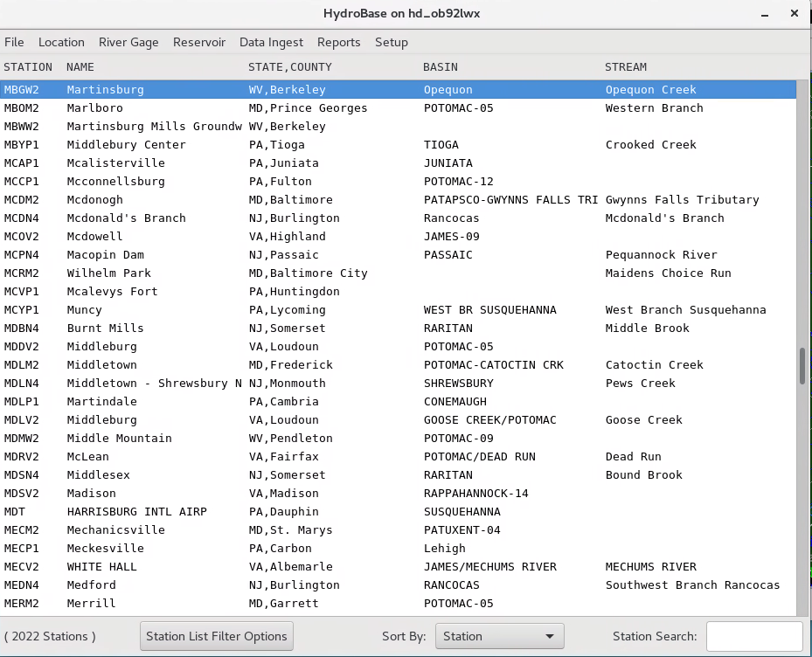Screen dimensions: 812x657
Task: Click the STREAM column header
Action: pos(626,67)
